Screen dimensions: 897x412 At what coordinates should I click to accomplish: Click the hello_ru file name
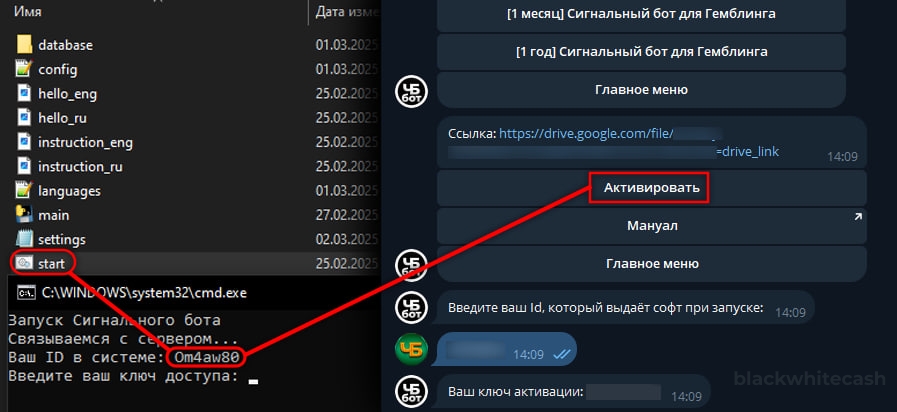63,118
